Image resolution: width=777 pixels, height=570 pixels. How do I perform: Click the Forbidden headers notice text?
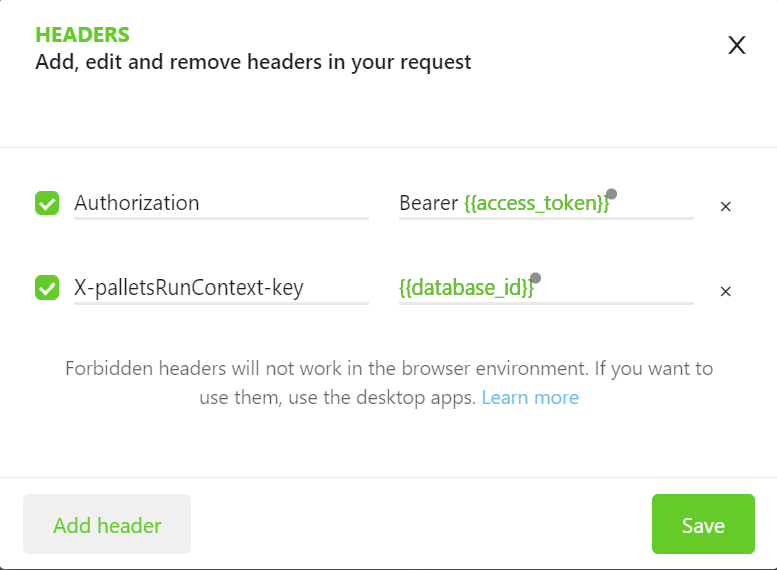click(389, 368)
